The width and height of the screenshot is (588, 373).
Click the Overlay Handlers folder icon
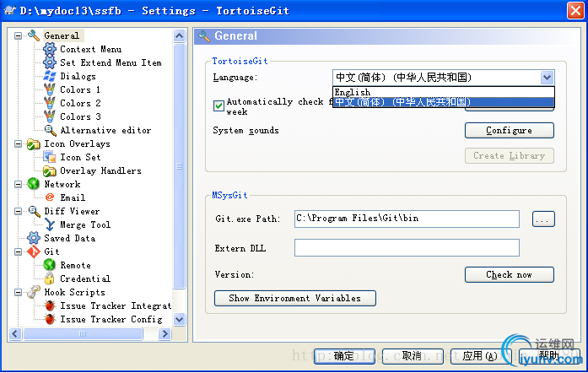[50, 170]
